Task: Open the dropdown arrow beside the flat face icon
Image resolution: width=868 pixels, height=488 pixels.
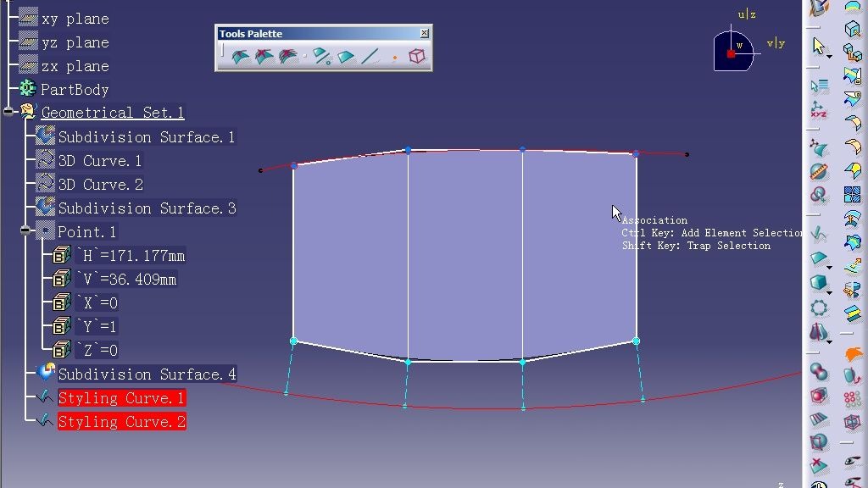Action: (829, 268)
